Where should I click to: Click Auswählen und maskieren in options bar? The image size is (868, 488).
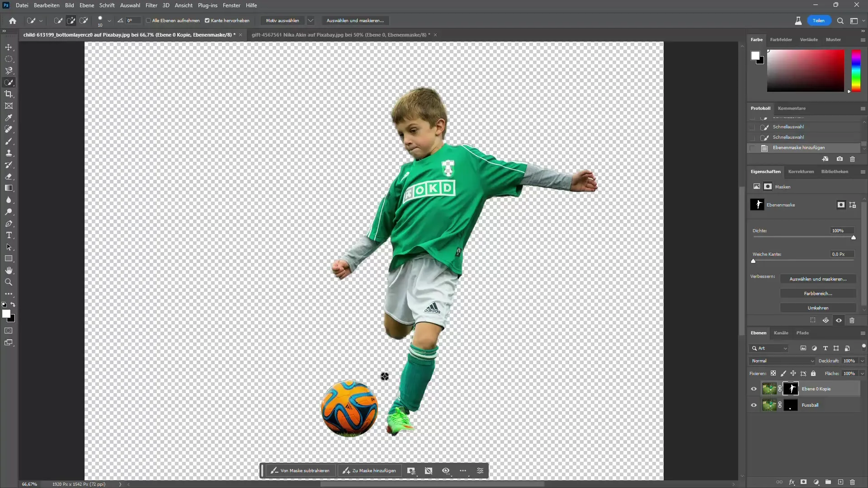[355, 21]
